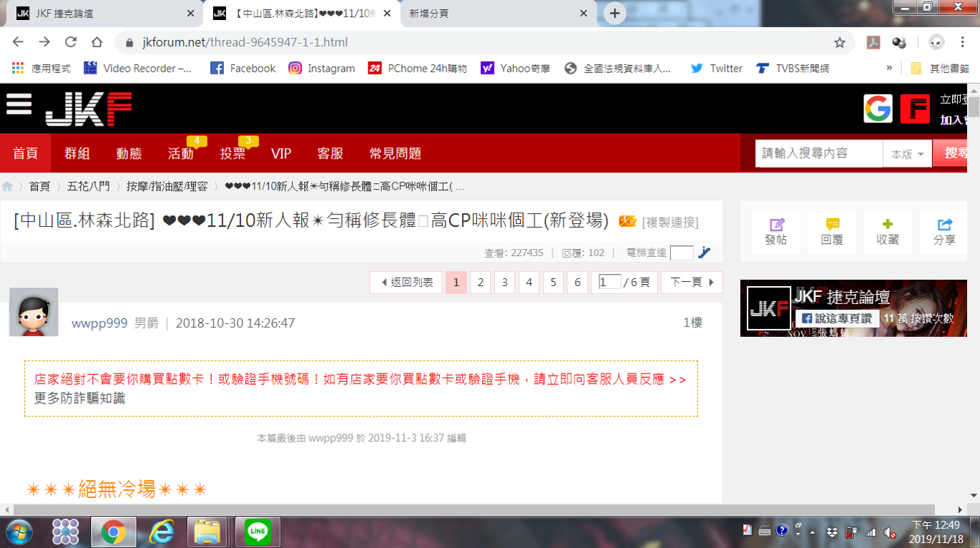Viewport: 980px width, 548px height.
Task: Open the JKF hamburger menu icon
Action: click(19, 105)
